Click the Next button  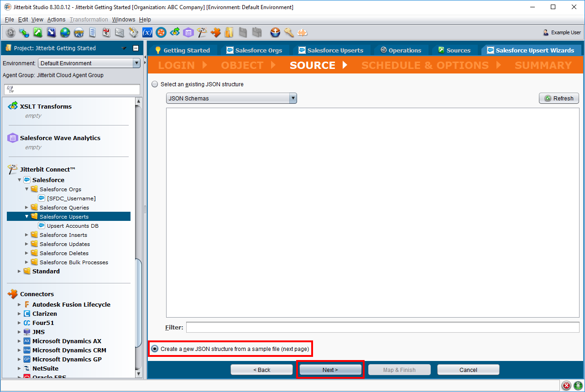pos(330,370)
